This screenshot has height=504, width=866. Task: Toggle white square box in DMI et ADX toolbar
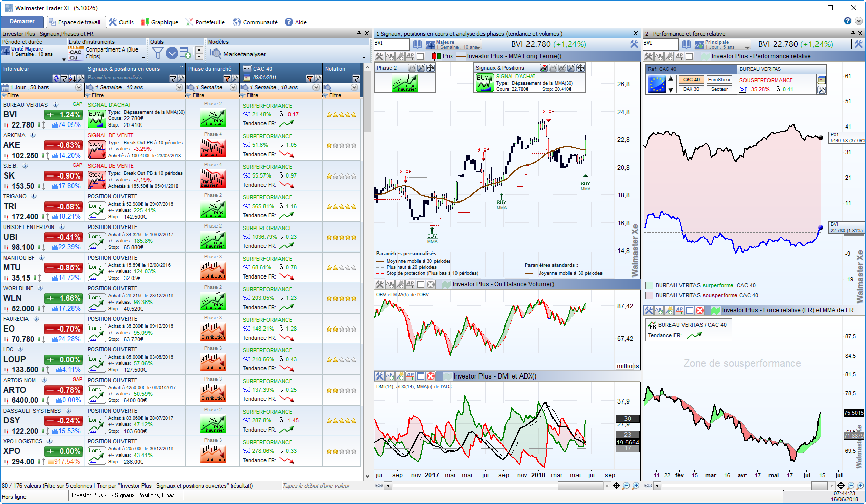pyautogui.click(x=421, y=376)
